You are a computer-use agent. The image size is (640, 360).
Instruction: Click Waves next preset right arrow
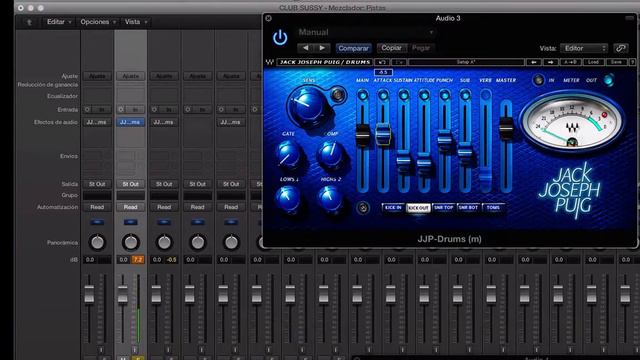(550, 62)
